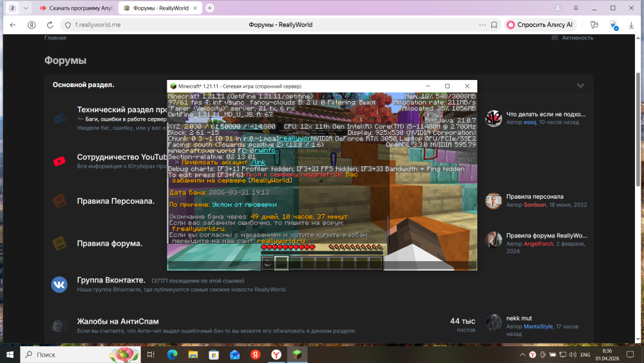Click the taskbar Поиск search box
This screenshot has width=644, height=363.
pos(80,355)
